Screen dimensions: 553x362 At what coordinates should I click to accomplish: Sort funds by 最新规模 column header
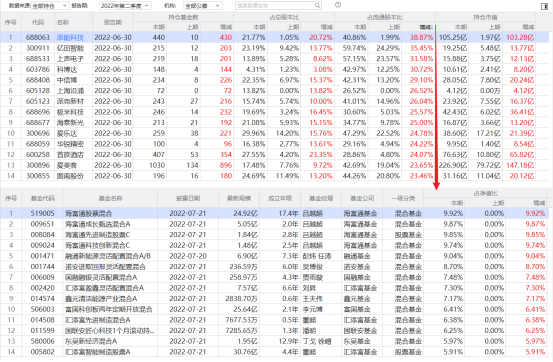pos(239,198)
